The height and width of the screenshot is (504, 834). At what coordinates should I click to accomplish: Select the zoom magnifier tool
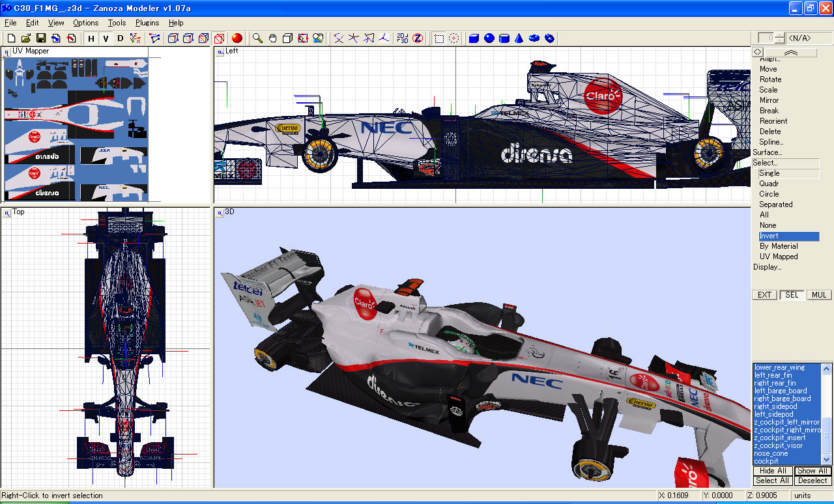[x=257, y=38]
